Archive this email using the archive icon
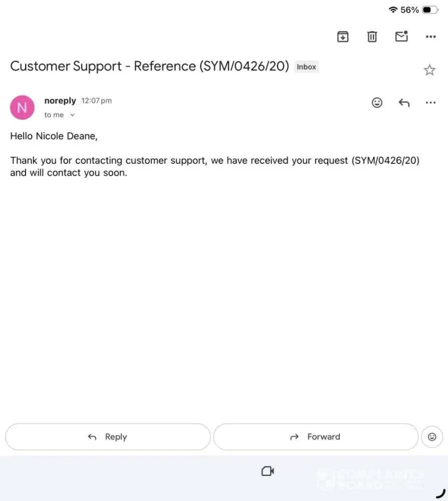448x501 pixels. click(x=343, y=37)
